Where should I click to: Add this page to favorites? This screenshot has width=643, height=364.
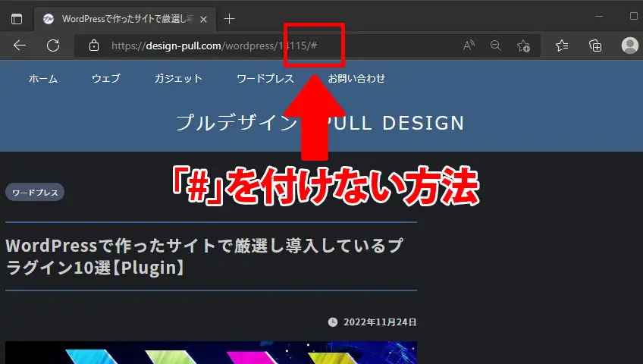523,45
